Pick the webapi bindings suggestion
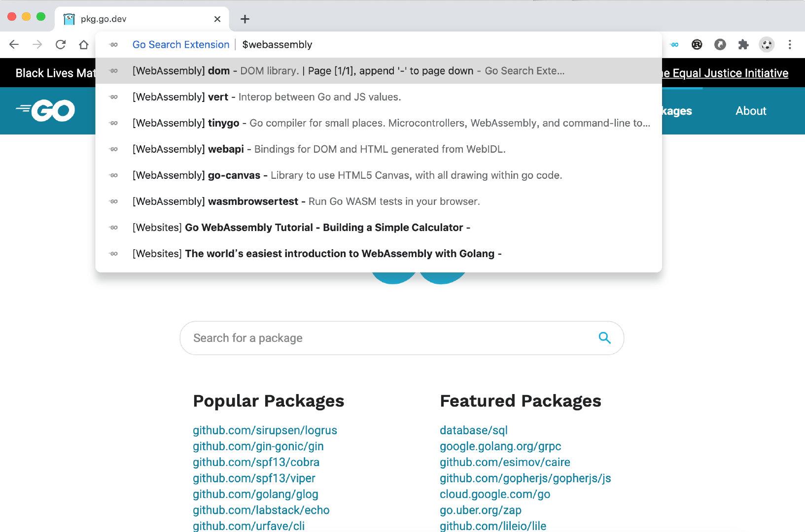Screen dimensions: 805x532 379,149
